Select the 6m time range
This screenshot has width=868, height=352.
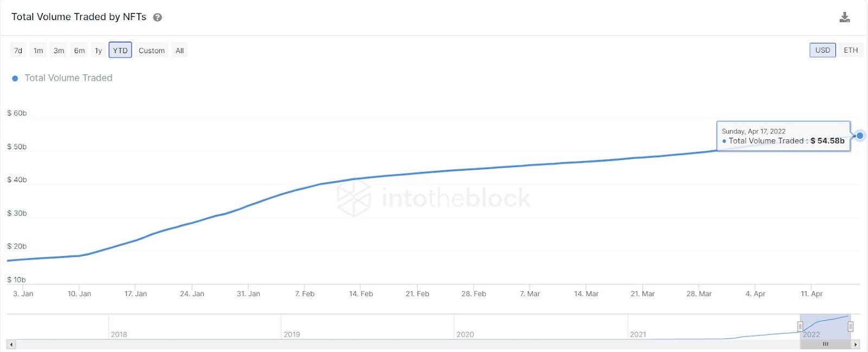(79, 50)
